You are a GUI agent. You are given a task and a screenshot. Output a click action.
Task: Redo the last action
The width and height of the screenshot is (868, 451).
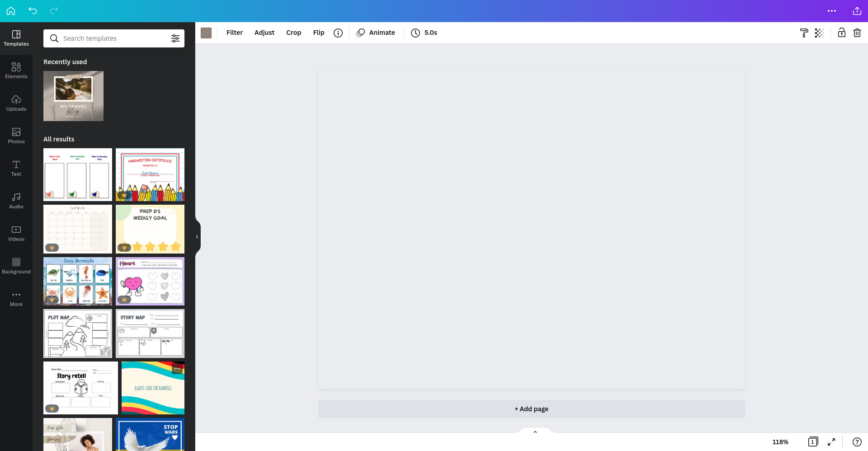point(54,11)
